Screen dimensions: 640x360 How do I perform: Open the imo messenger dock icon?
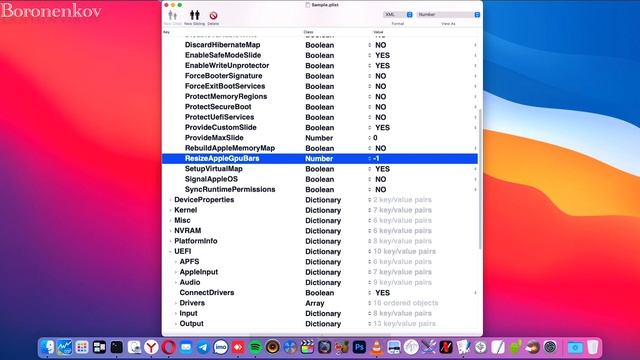(221, 347)
